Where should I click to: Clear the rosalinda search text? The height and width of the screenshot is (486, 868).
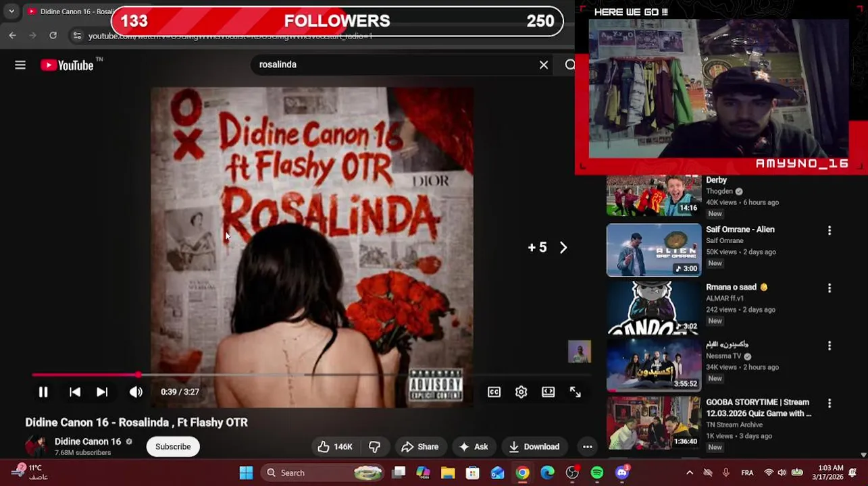pos(544,65)
